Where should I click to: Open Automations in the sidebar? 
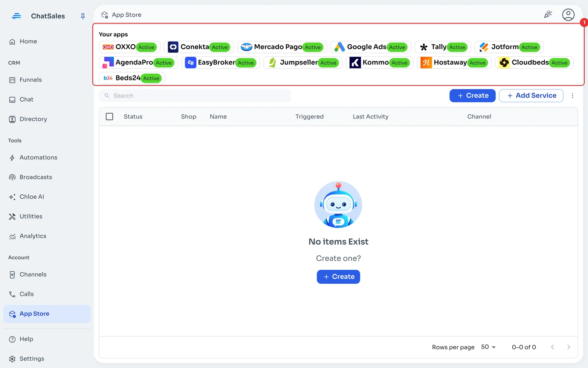47,158
